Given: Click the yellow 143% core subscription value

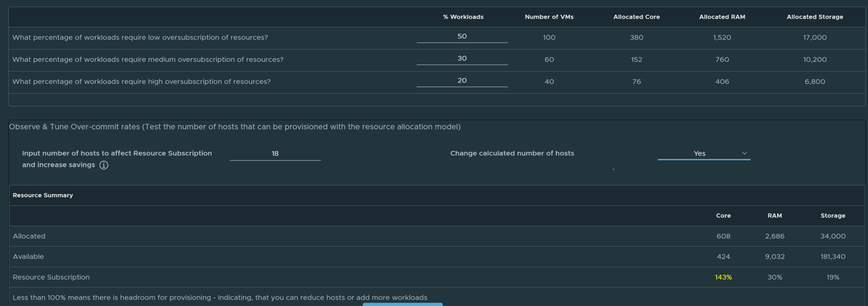Looking at the screenshot, I should pos(723,277).
